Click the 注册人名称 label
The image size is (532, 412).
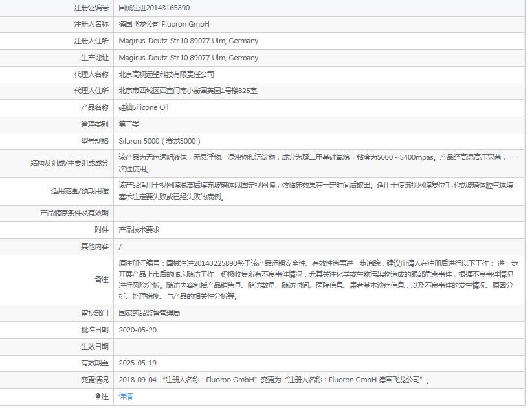click(x=91, y=24)
